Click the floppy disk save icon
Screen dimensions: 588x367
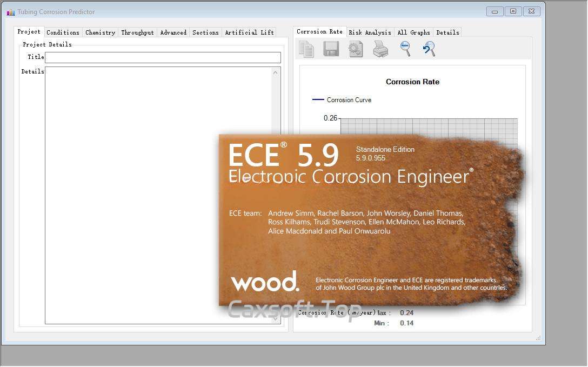click(x=331, y=49)
